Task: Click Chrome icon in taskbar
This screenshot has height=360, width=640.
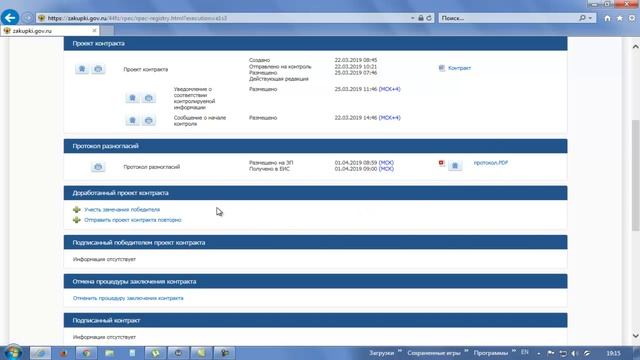Action: [86, 353]
